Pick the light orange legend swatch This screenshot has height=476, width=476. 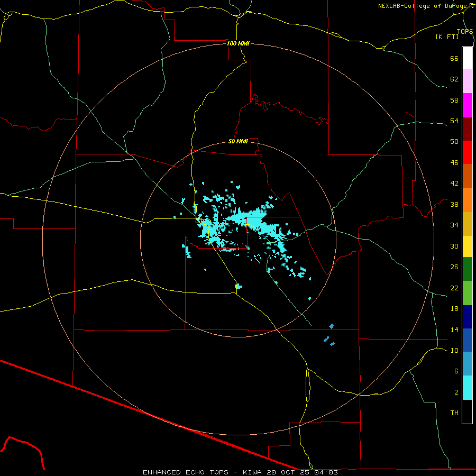point(467,200)
